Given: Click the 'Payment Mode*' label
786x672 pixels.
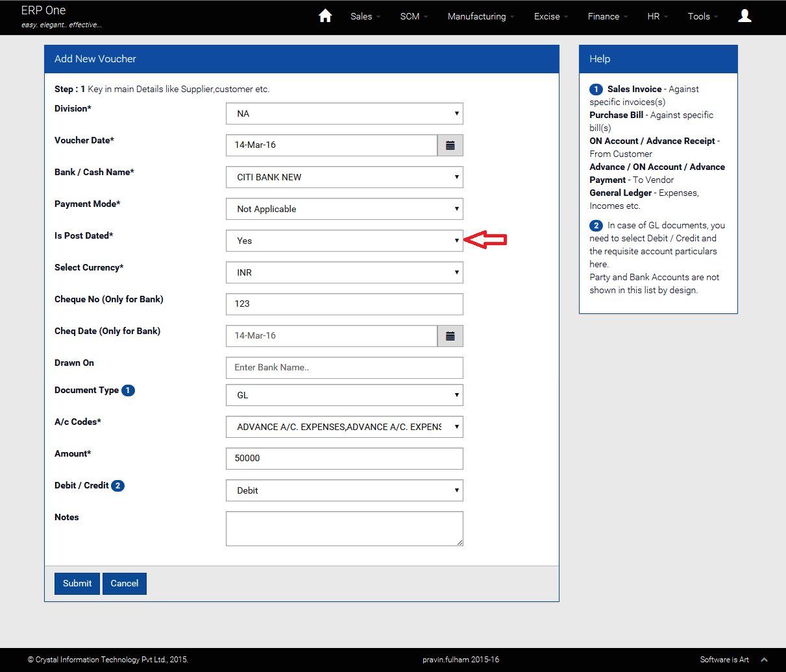Looking at the screenshot, I should [x=88, y=204].
